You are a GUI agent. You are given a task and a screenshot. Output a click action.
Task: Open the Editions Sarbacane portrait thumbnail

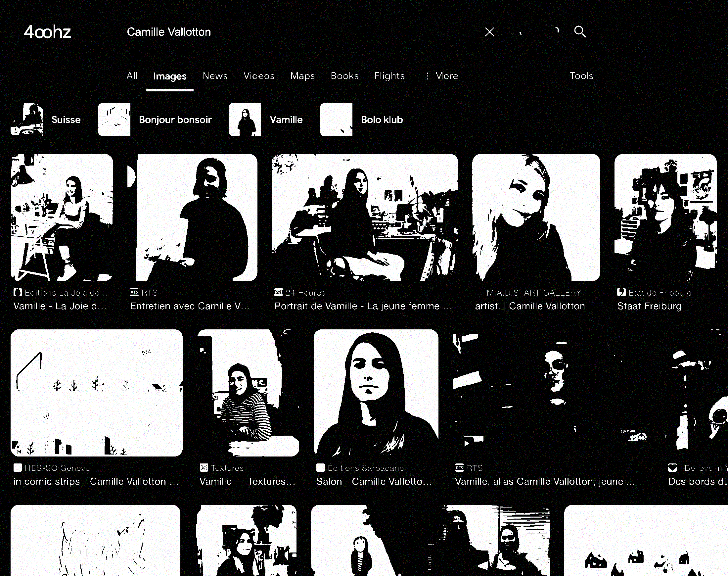coord(376,393)
